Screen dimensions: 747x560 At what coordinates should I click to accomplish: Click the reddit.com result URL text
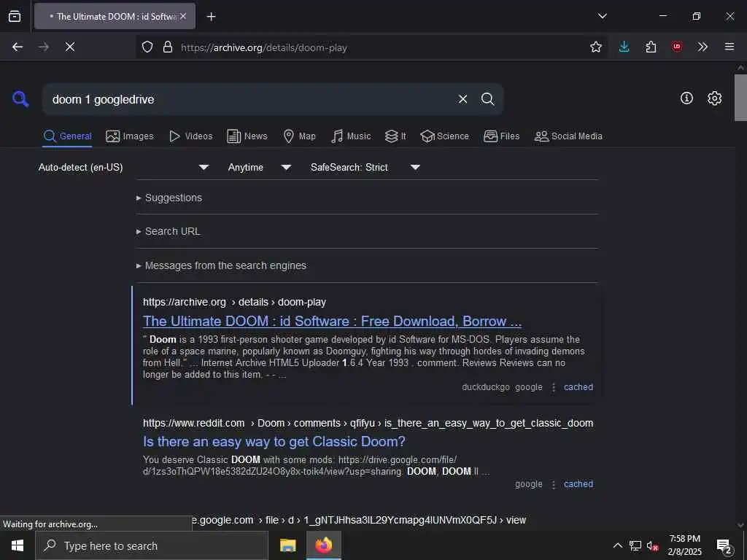(368, 423)
